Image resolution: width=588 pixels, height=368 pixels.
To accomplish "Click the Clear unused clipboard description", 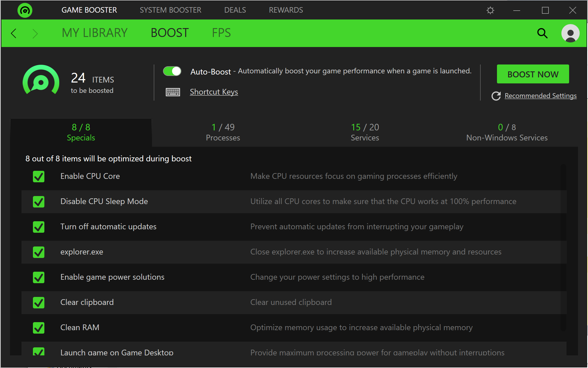I will [x=291, y=302].
